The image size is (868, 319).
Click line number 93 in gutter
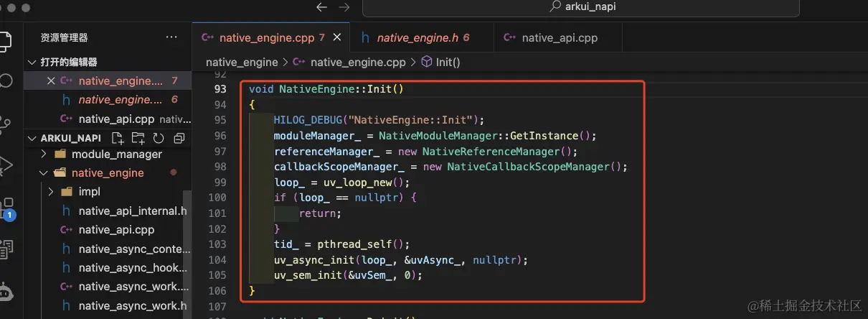(220, 90)
